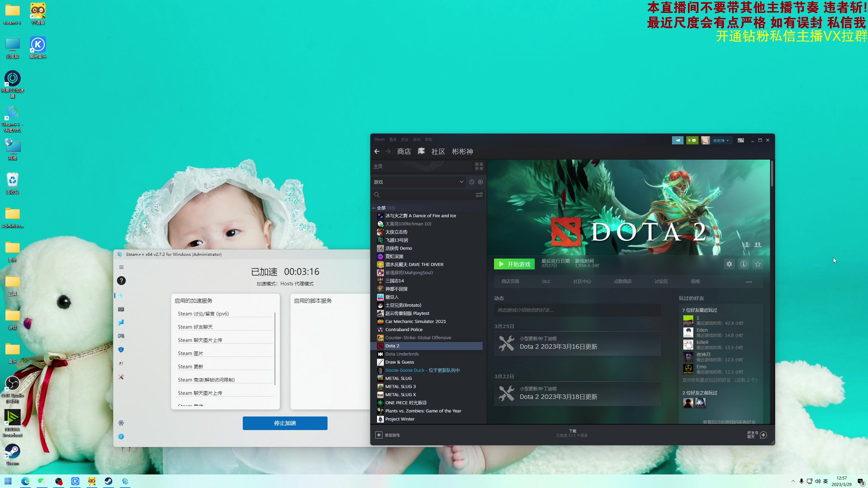Screen dimensions: 868x488
Task: Open Dota 2 点数商店 tab
Action: (x=623, y=282)
